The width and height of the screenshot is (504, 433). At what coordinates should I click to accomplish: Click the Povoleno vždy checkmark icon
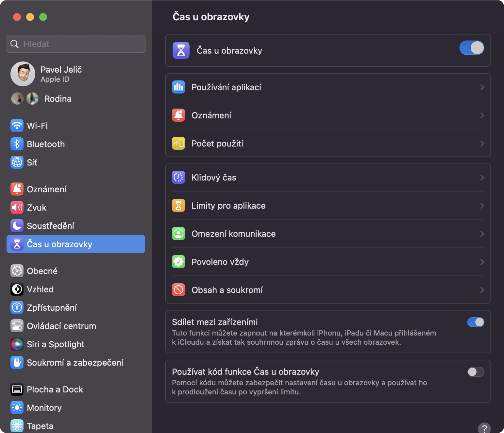coord(178,262)
